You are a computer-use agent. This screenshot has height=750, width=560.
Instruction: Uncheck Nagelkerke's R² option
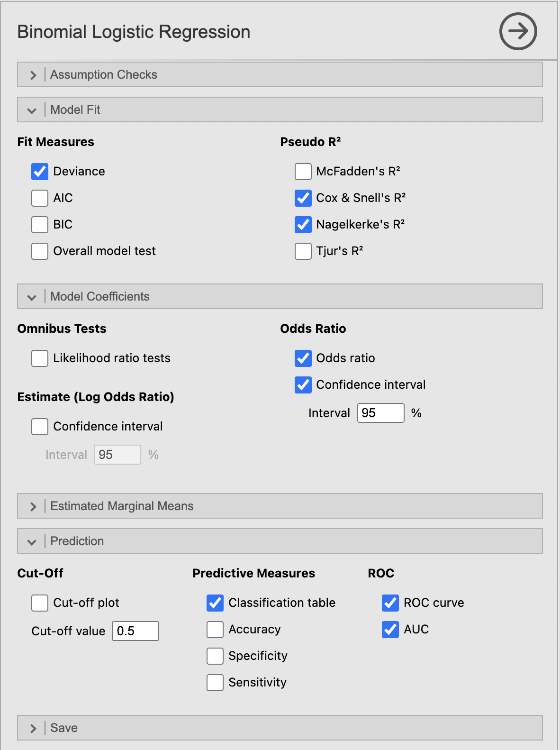[x=303, y=225]
